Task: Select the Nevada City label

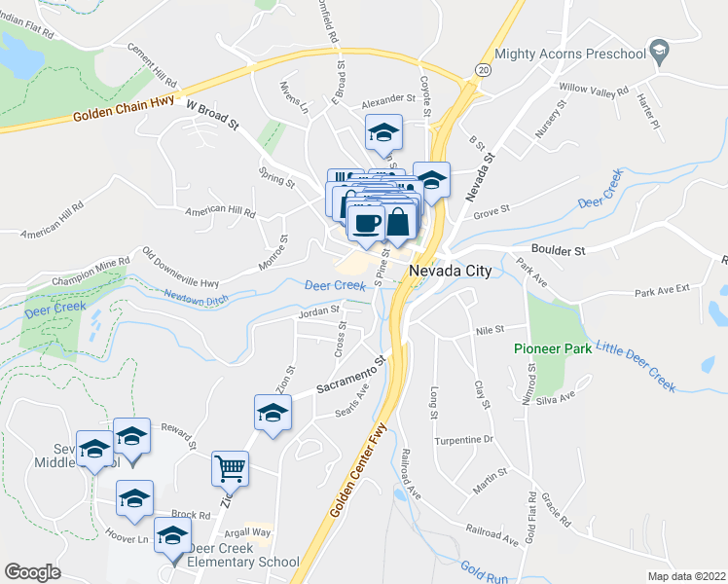Action: tap(450, 271)
